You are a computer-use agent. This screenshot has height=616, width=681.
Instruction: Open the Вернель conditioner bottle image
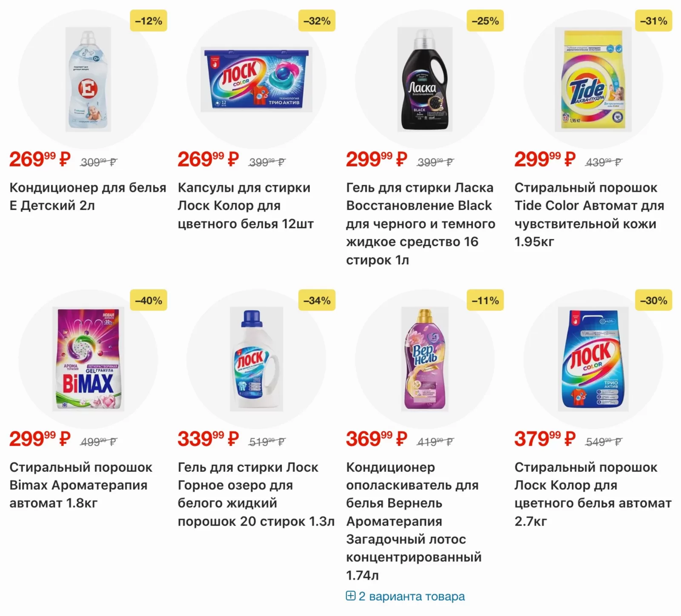tap(425, 359)
